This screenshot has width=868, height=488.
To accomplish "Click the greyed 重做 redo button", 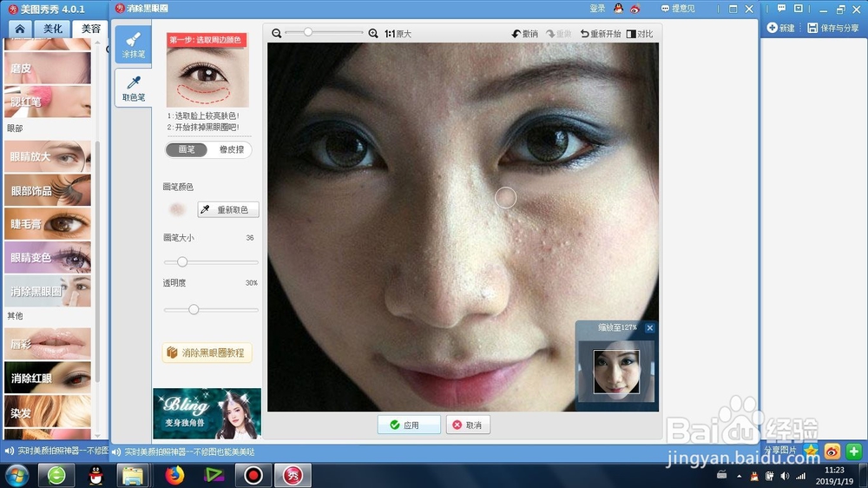I will tap(558, 34).
